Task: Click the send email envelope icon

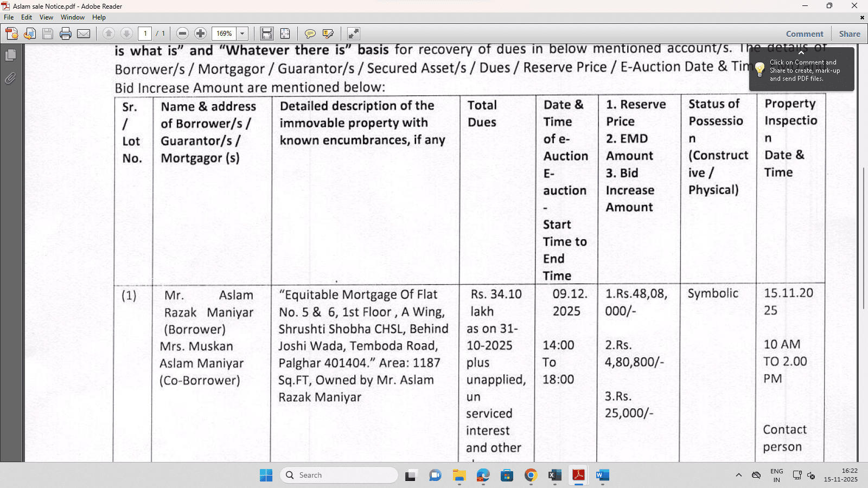Action: point(84,34)
